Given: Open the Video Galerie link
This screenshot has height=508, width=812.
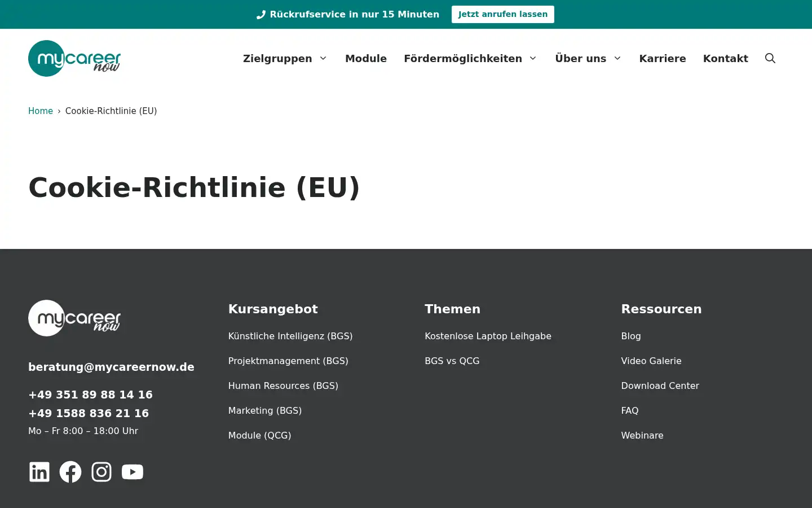Looking at the screenshot, I should coord(651,361).
